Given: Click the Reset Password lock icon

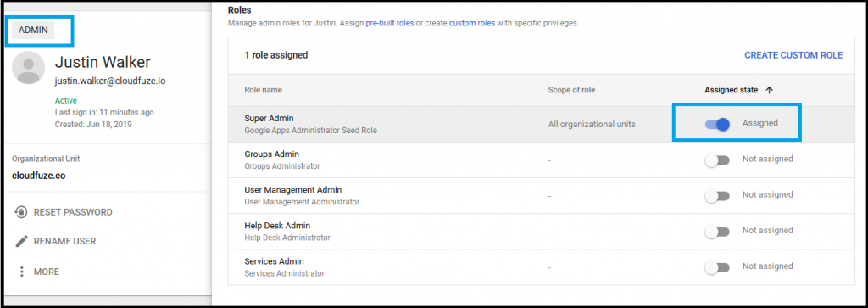Looking at the screenshot, I should click(x=21, y=212).
